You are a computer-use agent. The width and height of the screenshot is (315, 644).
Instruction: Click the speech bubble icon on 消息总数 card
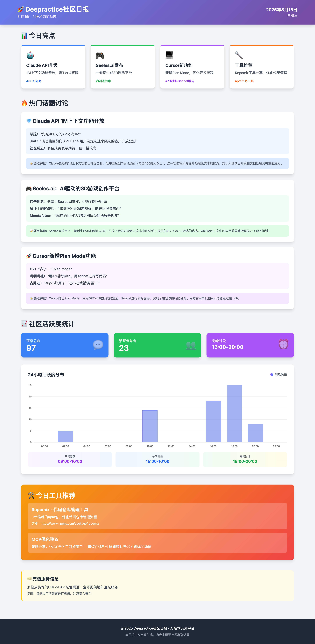pyautogui.click(x=98, y=345)
